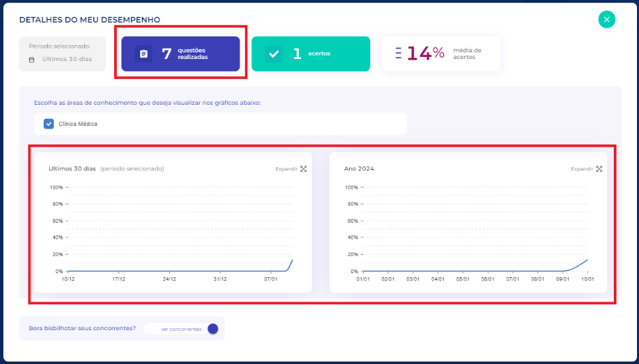Click the Detalhes do Meu Desempenho heading
This screenshot has height=364, width=639.
[90, 19]
